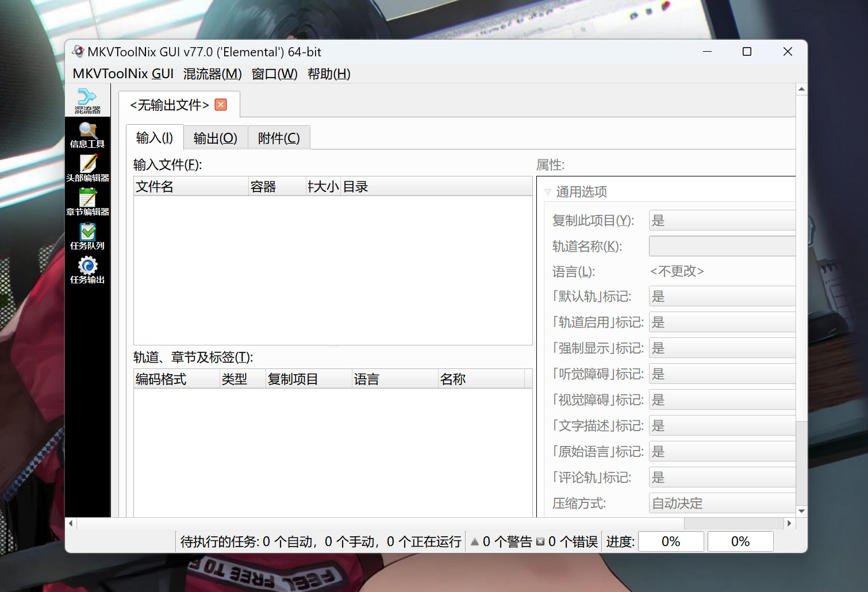The width and height of the screenshot is (868, 592).
Task: Open the 「评论轨」标记 dropdown
Action: [x=722, y=477]
